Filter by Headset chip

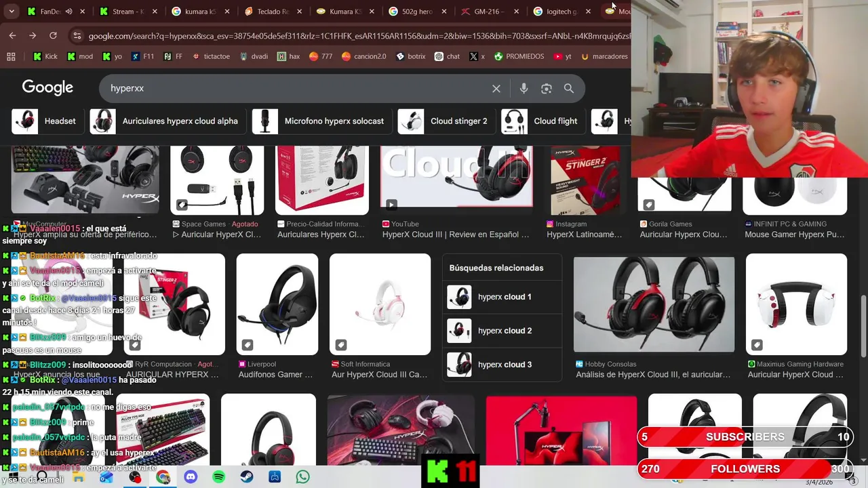pyautogui.click(x=46, y=121)
